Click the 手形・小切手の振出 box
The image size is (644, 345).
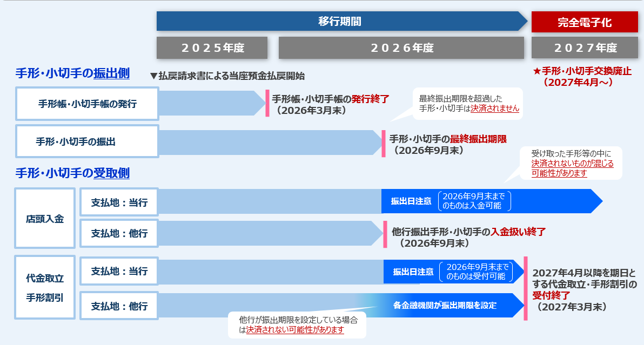click(x=87, y=142)
